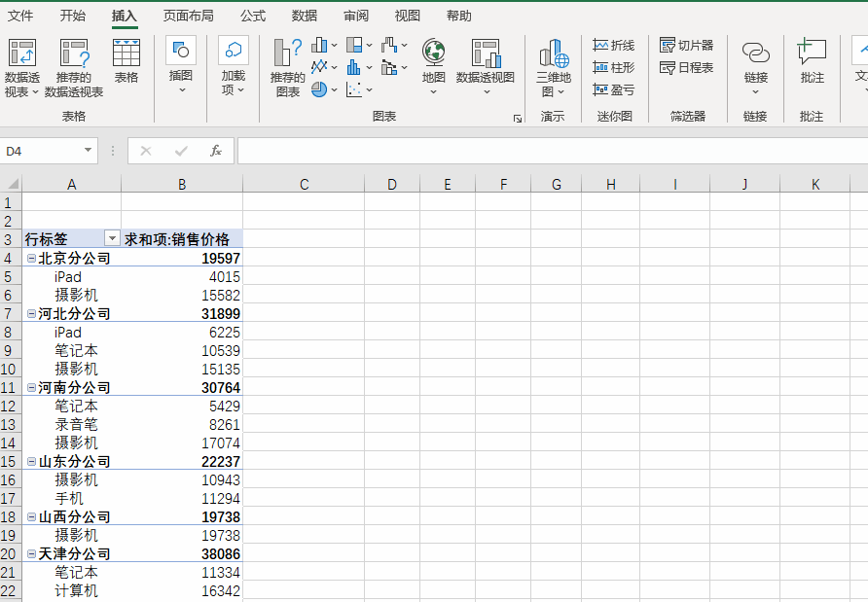The height and width of the screenshot is (602, 868).
Task: Click the PivotChart (数据透视图) button
Action: click(x=486, y=66)
